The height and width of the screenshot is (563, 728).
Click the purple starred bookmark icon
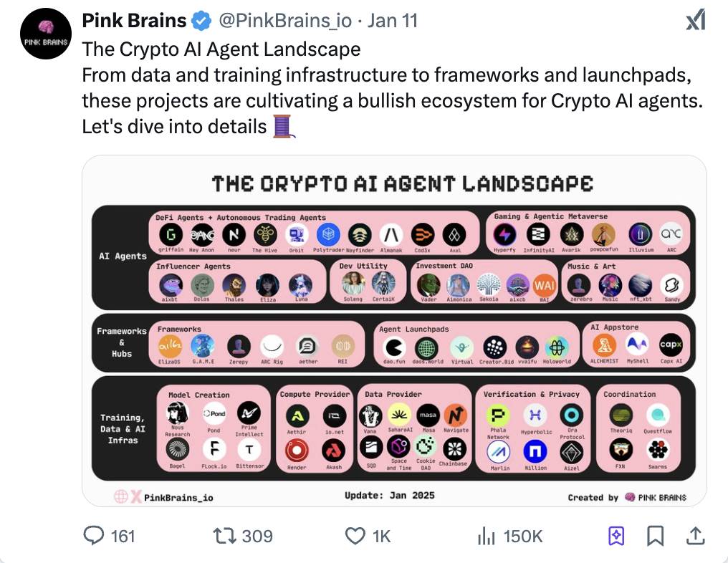pyautogui.click(x=616, y=536)
